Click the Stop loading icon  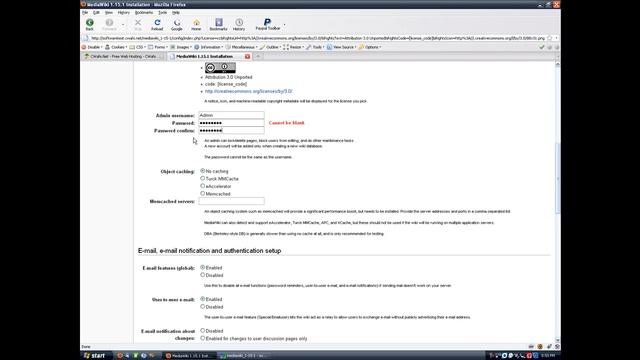138,24
